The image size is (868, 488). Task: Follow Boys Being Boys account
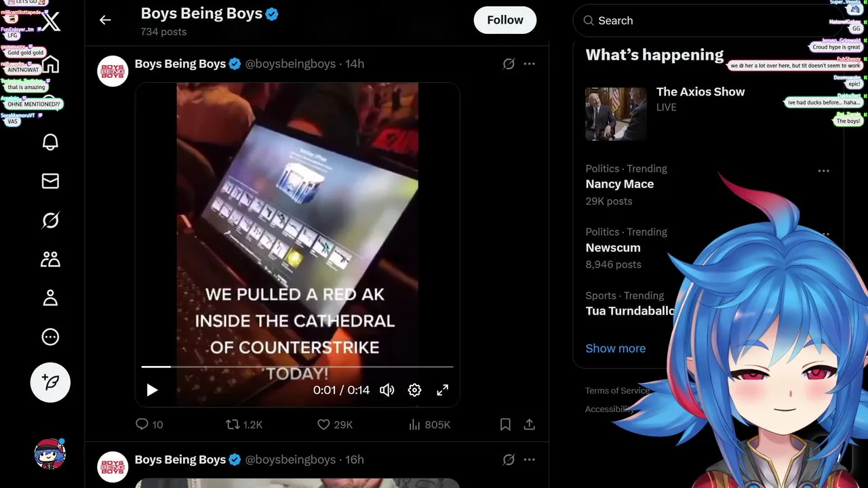click(x=505, y=20)
